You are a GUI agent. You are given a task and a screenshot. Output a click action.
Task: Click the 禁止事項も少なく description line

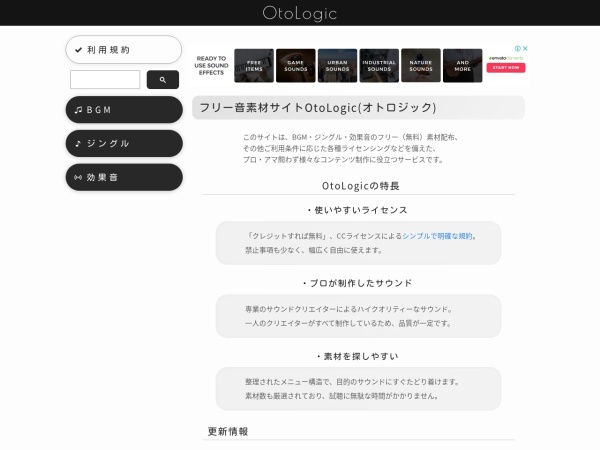[313, 250]
